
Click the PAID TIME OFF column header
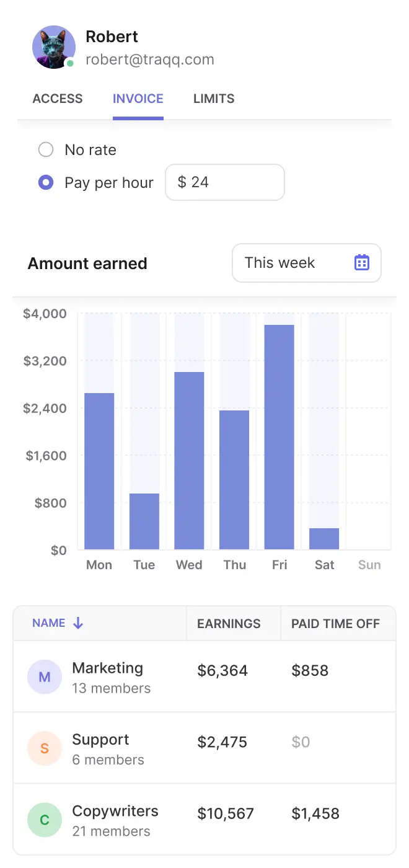pyautogui.click(x=338, y=623)
